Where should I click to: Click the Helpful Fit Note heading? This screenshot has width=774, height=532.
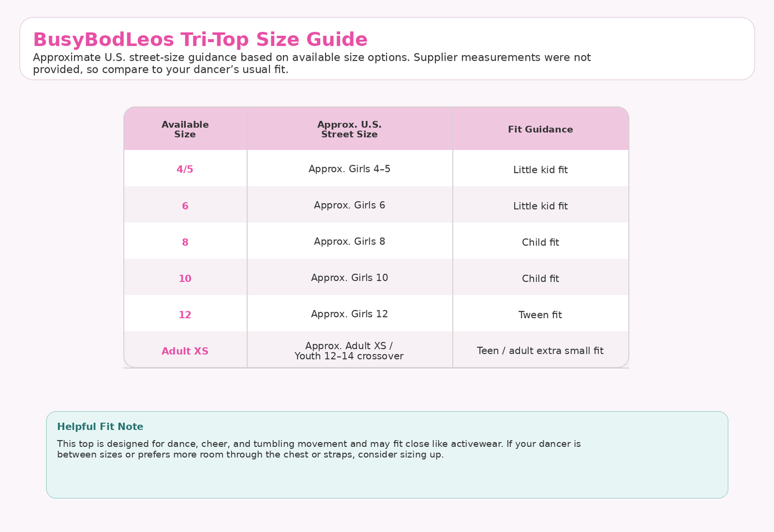pyautogui.click(x=100, y=426)
